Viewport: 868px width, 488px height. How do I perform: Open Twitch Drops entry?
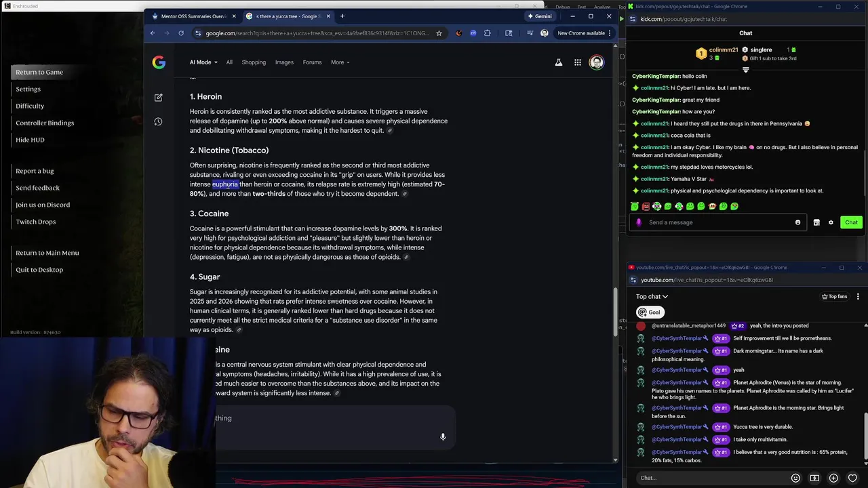click(x=36, y=222)
